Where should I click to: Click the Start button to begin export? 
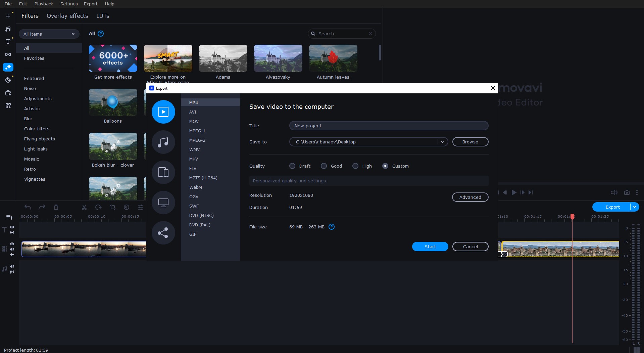coord(430,247)
